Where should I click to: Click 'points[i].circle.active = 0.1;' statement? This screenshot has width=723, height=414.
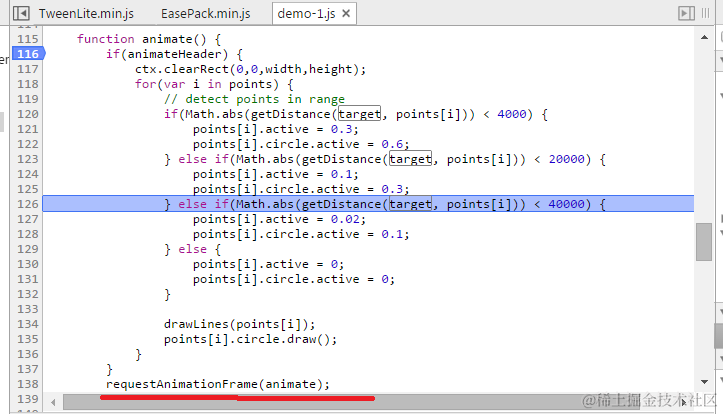(301, 234)
